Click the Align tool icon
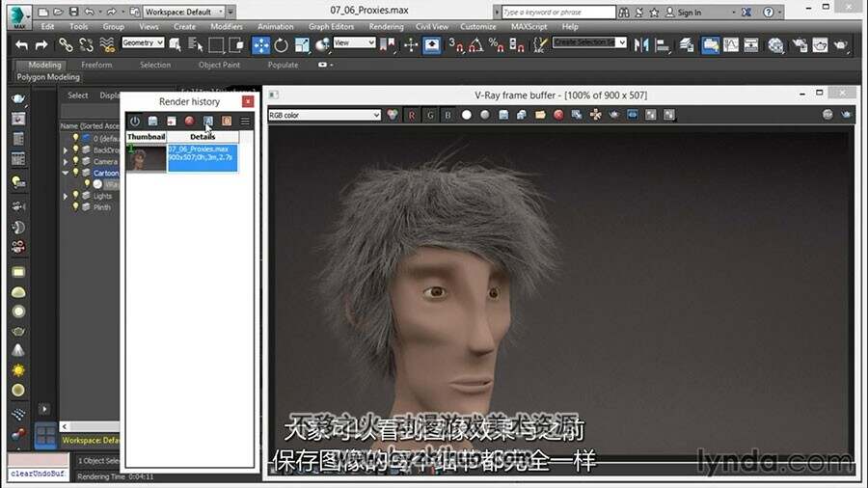This screenshot has width=868, height=488. [x=662, y=44]
